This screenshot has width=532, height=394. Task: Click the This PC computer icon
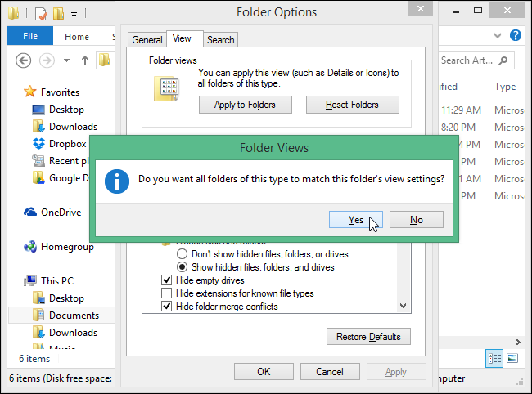coord(30,280)
